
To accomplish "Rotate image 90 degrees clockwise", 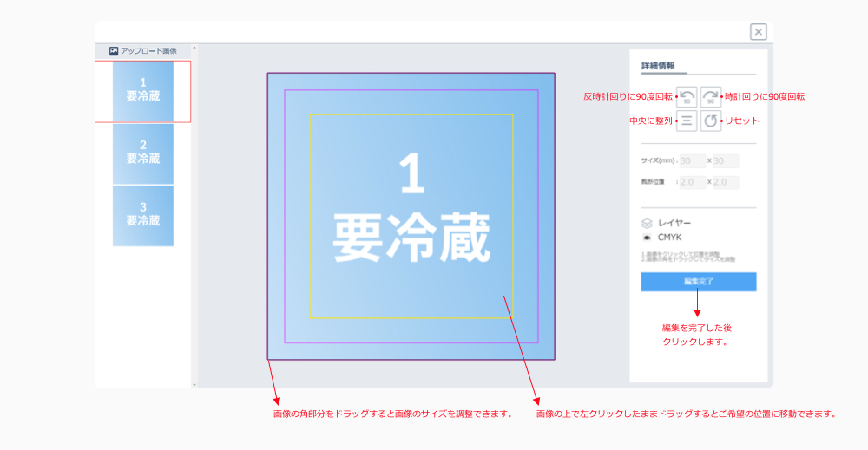I will [x=711, y=96].
